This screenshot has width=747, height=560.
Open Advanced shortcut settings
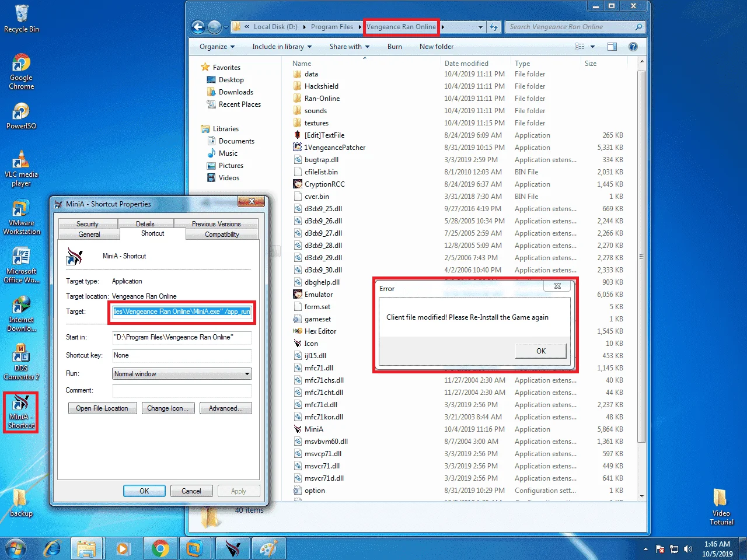[x=226, y=408]
